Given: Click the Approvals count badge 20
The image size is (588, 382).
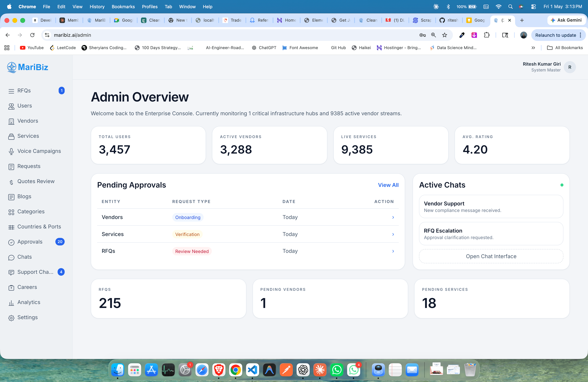Looking at the screenshot, I should (x=60, y=242).
